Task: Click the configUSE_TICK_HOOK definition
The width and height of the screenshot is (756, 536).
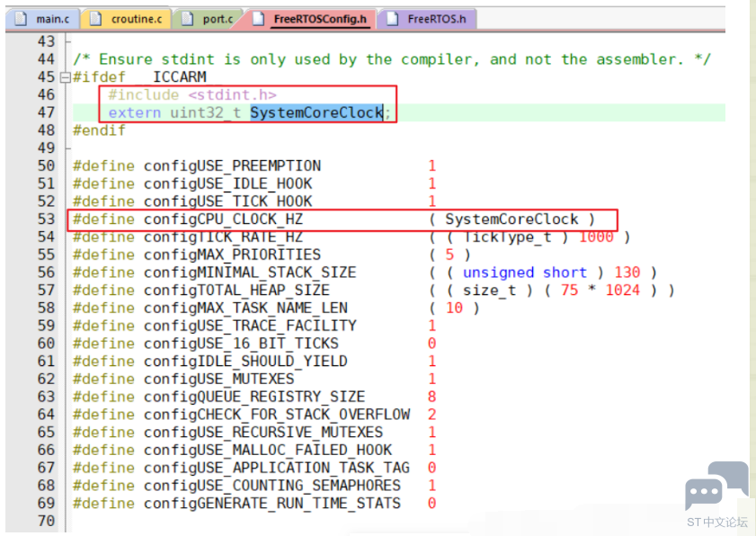Action: [x=227, y=201]
